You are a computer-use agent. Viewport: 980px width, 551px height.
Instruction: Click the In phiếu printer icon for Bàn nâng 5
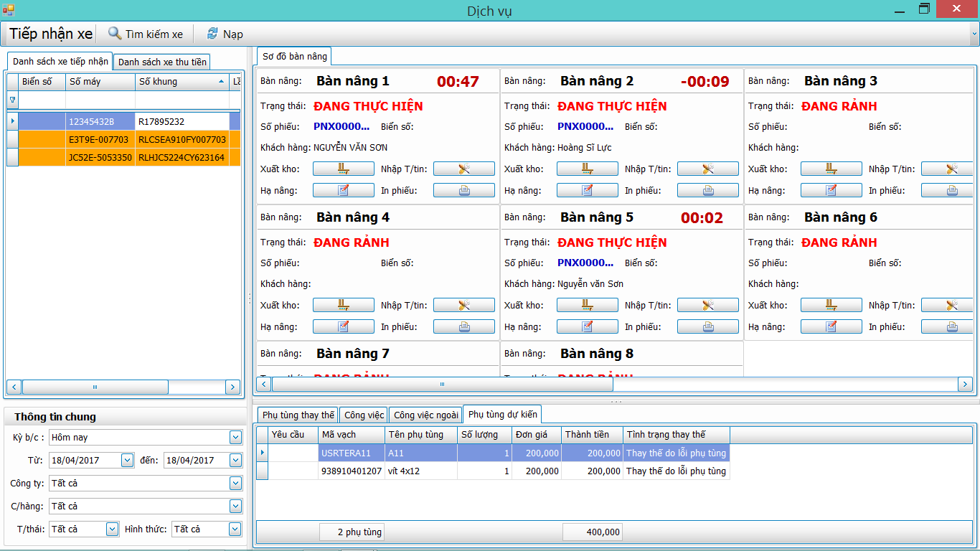[x=708, y=327]
